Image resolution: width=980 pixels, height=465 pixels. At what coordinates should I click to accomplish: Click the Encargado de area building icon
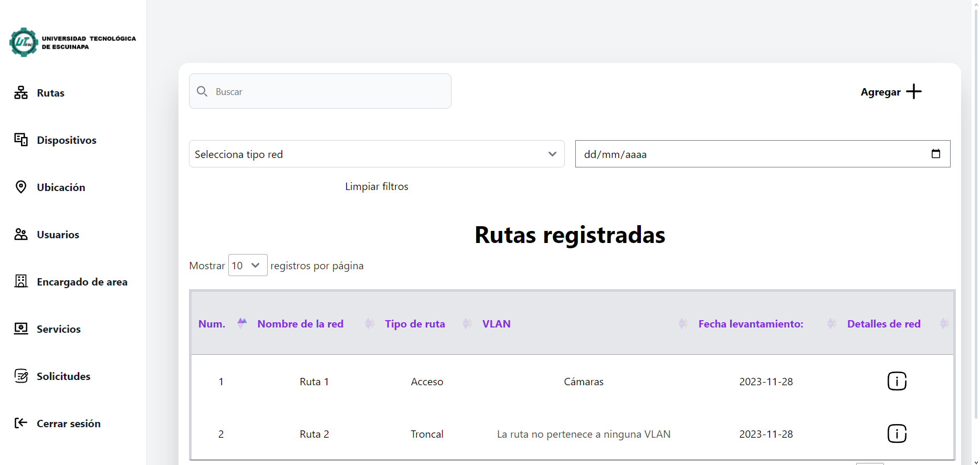tap(21, 281)
